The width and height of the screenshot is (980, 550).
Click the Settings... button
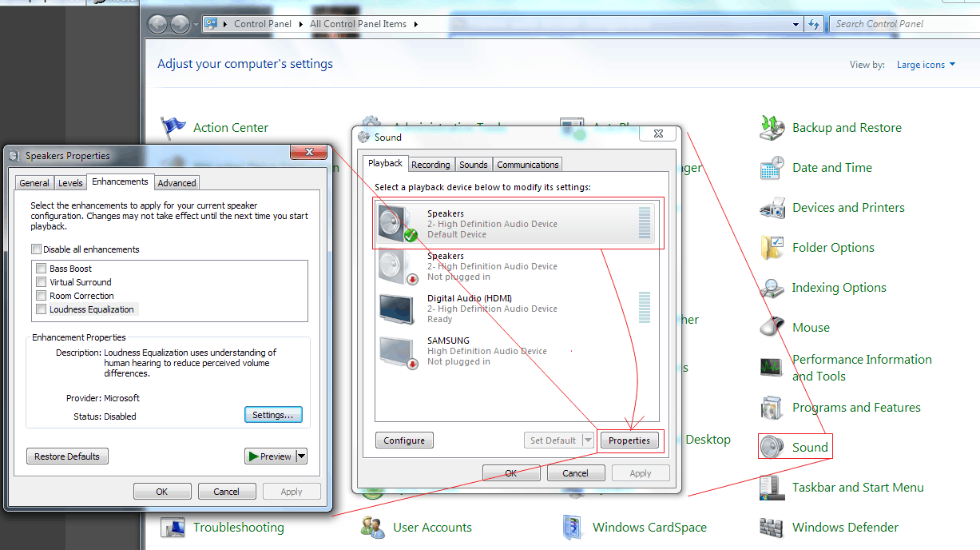[273, 415]
